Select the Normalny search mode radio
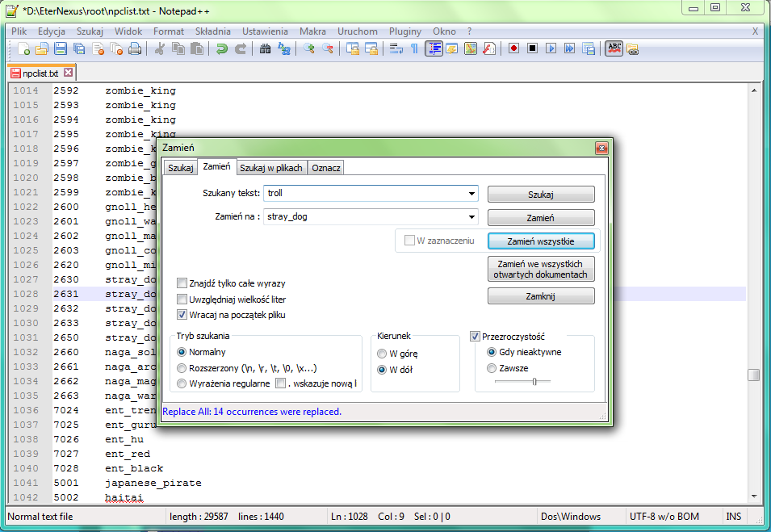The width and height of the screenshot is (771, 532). click(182, 352)
